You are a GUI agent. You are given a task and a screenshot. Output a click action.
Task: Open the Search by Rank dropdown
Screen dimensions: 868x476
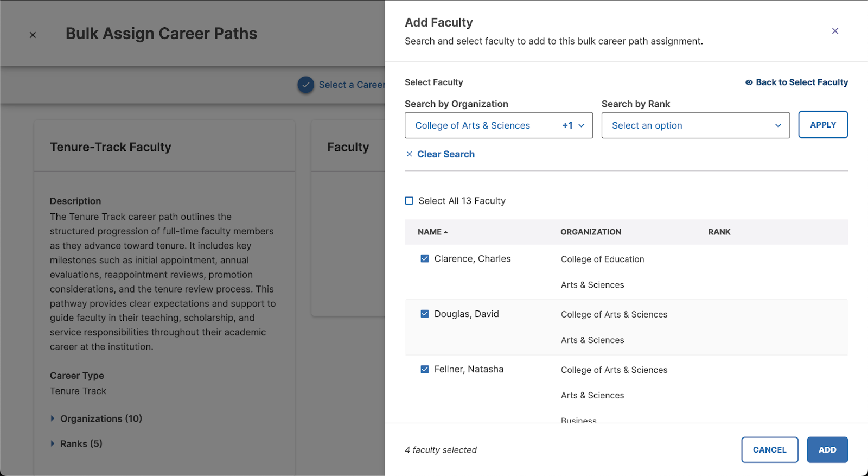(x=695, y=125)
